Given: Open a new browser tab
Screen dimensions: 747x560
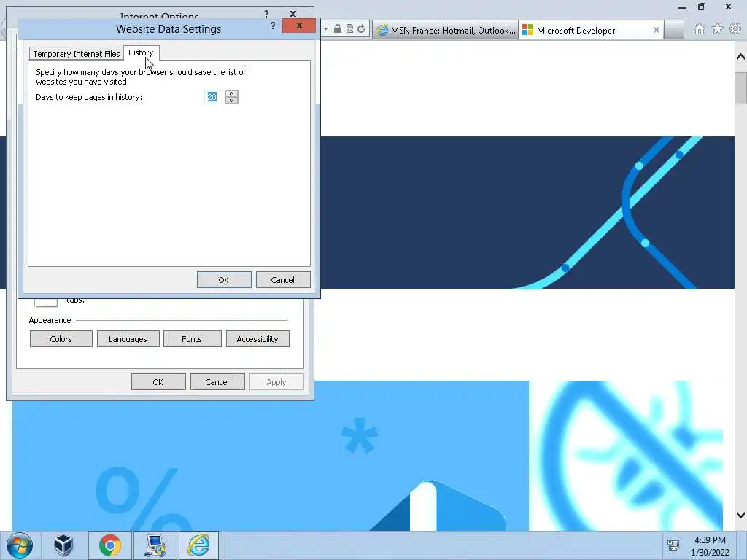Looking at the screenshot, I should 674,31.
